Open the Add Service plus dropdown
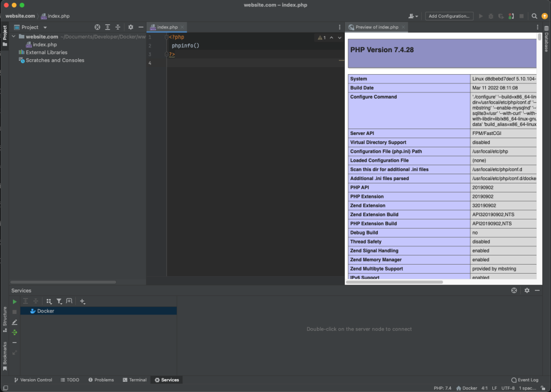This screenshot has width=551, height=392. [82, 301]
